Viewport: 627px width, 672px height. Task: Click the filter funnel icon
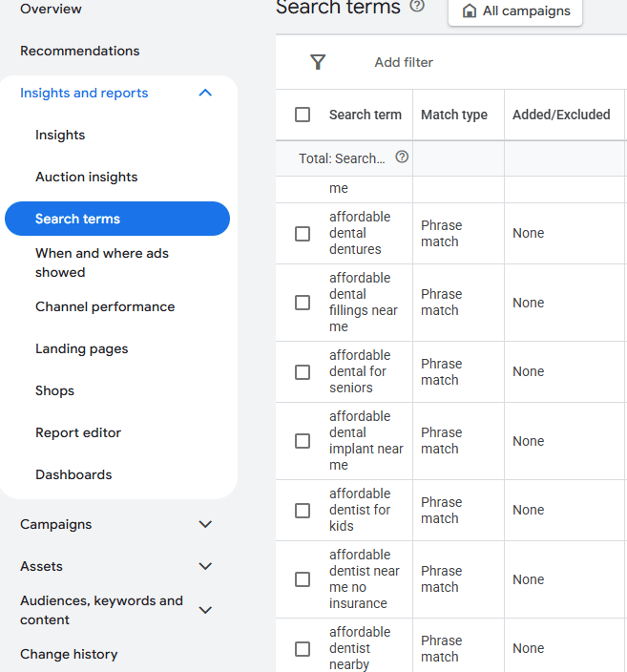tap(318, 62)
